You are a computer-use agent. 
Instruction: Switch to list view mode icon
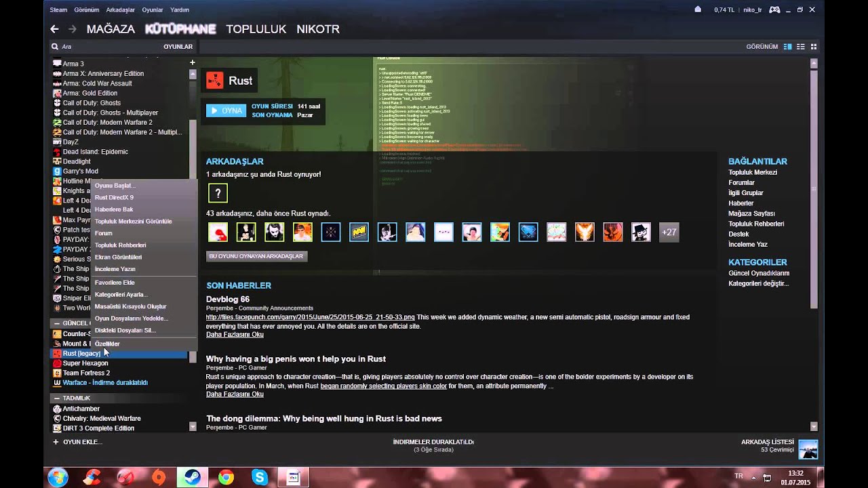coord(801,47)
